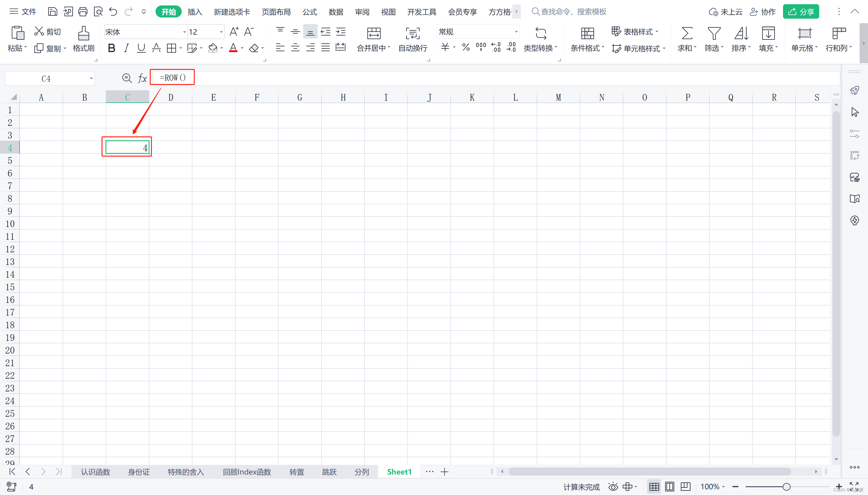The height and width of the screenshot is (495, 868).
Task: Click the zoom slider handle
Action: click(x=786, y=487)
